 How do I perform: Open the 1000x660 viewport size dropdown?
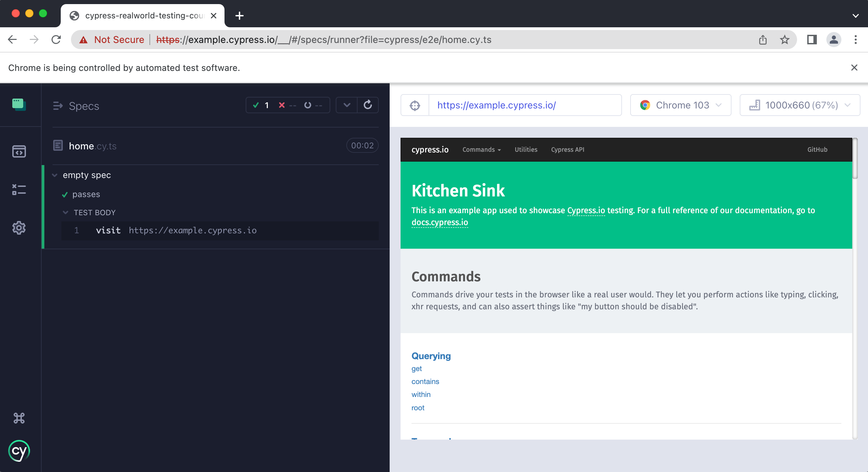pyautogui.click(x=799, y=105)
